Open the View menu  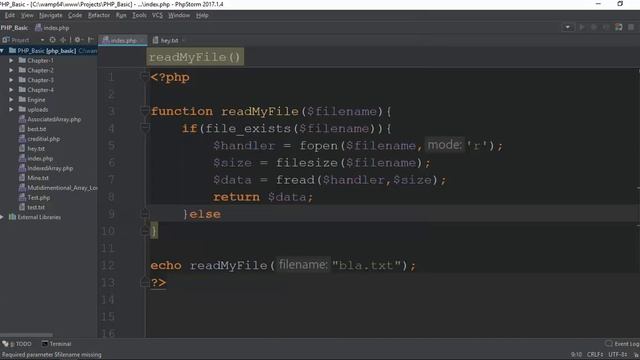pyautogui.click(x=27, y=15)
